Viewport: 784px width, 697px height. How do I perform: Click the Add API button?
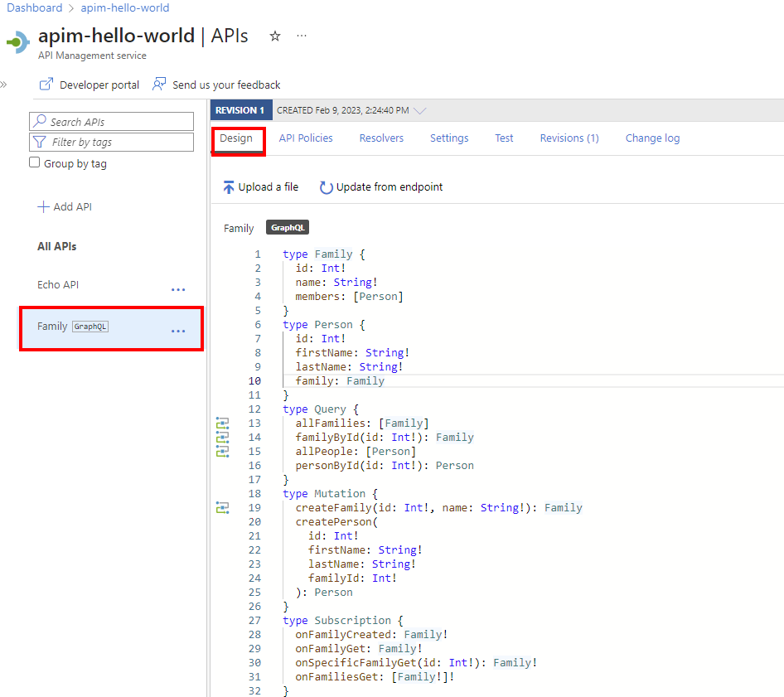(x=65, y=206)
